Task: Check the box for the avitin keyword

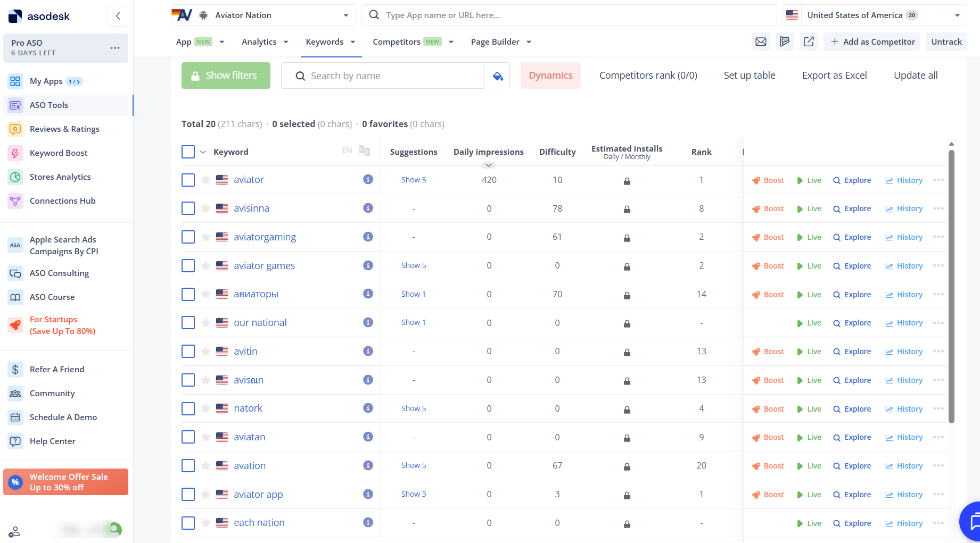Action: point(188,352)
